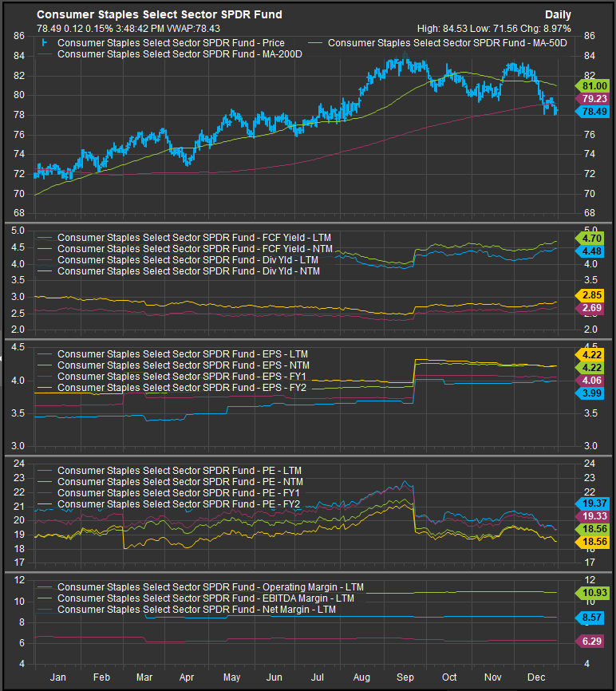Select the PE - FY2 legend entry
This screenshot has width=616, height=691.
pos(168,504)
